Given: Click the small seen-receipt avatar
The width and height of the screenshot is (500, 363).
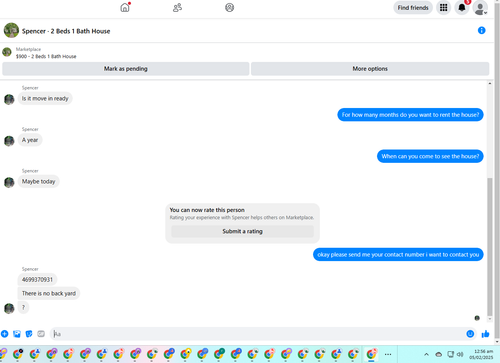Looking at the screenshot, I should (477, 318).
